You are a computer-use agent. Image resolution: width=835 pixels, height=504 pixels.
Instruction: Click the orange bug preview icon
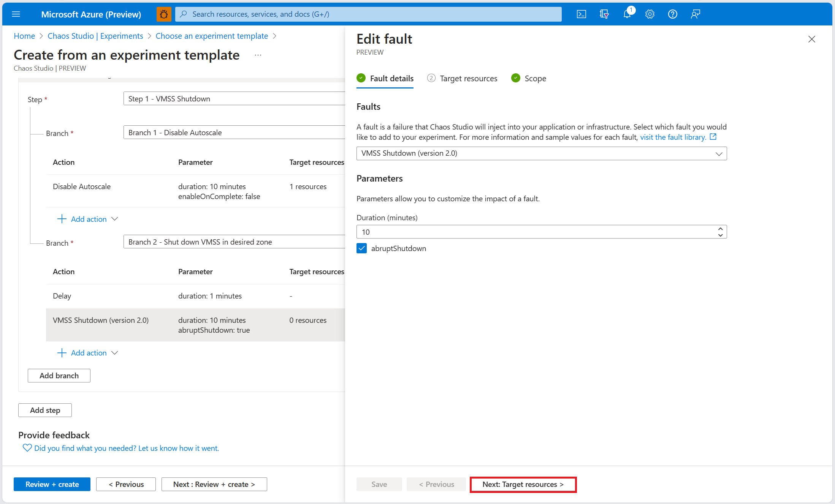point(164,14)
